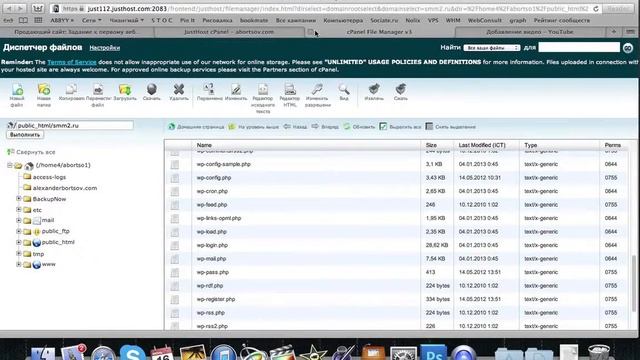Click the search Go button icon
Image resolution: width=640 pixels, height=360 pixels.
pyautogui.click(x=628, y=48)
